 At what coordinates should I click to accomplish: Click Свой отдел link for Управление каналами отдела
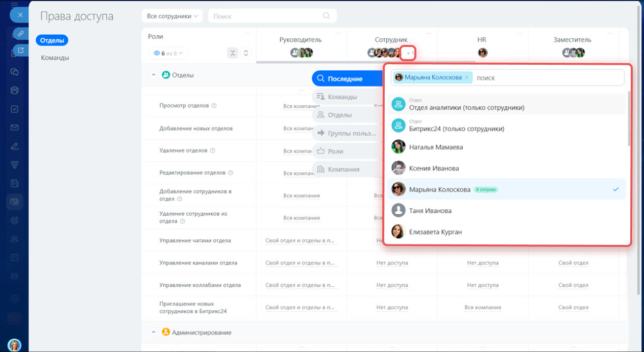pyautogui.click(x=573, y=263)
